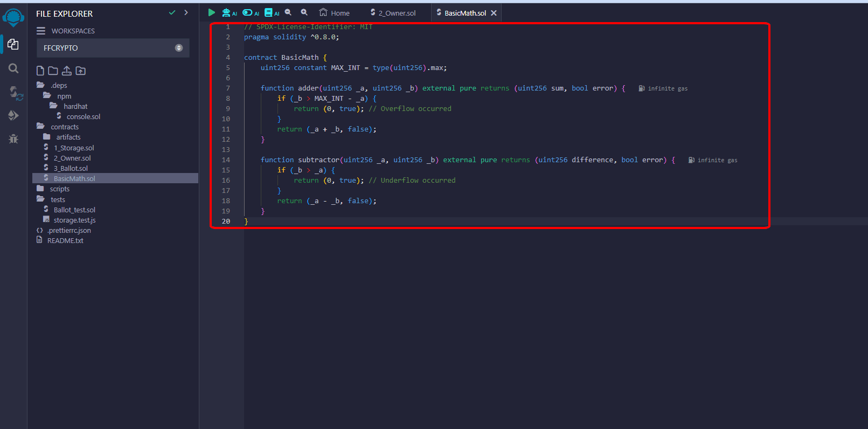
Task: Open the Home tab
Action: [335, 13]
